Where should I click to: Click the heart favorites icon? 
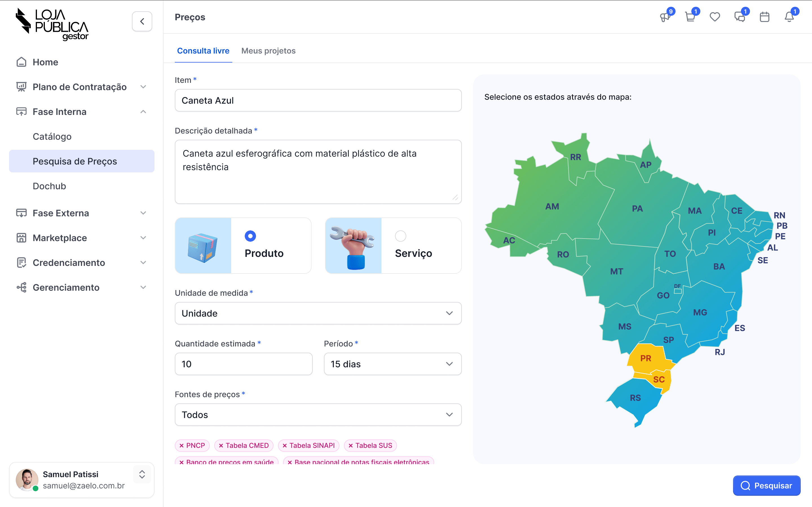click(x=715, y=17)
